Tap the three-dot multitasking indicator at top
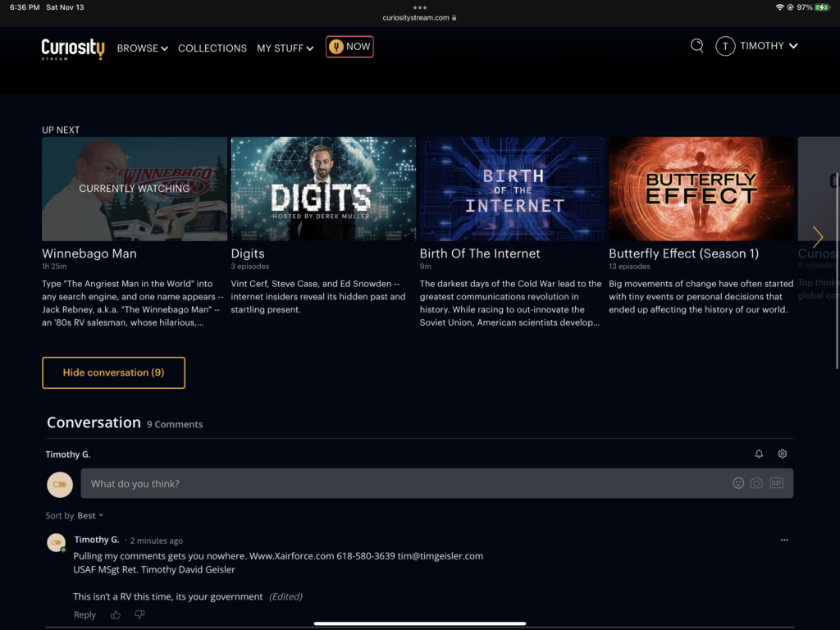Viewport: 840px width, 630px height. coord(420,7)
